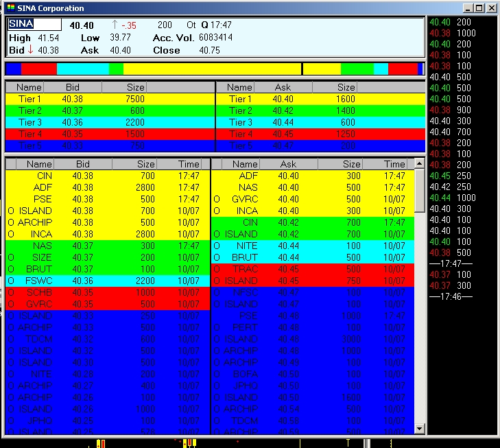Image resolution: width=500 pixels, height=448 pixels.
Task: Click the Low price value 39.77
Action: pyautogui.click(x=120, y=37)
